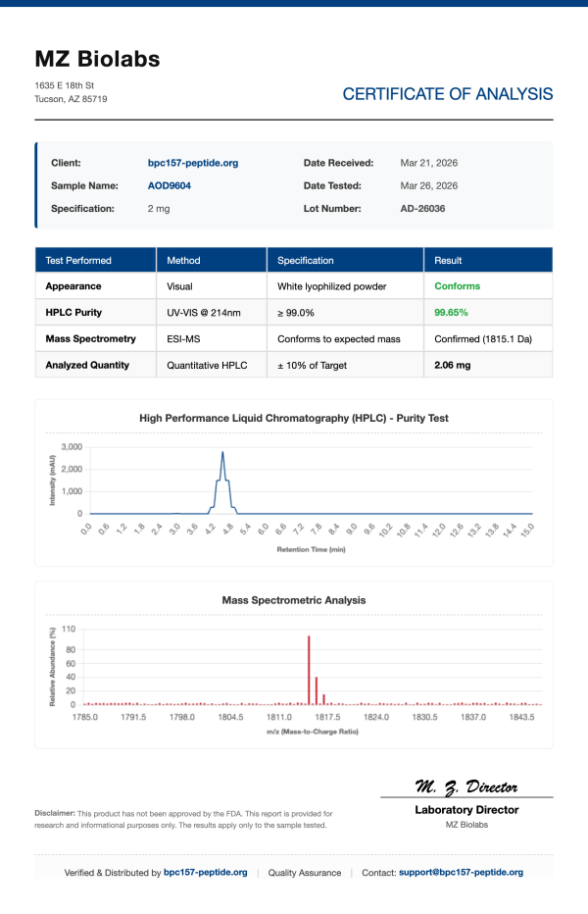Select the MZ Biolabs heading
Viewport: 588px width, 914px height.
pyautogui.click(x=97, y=59)
